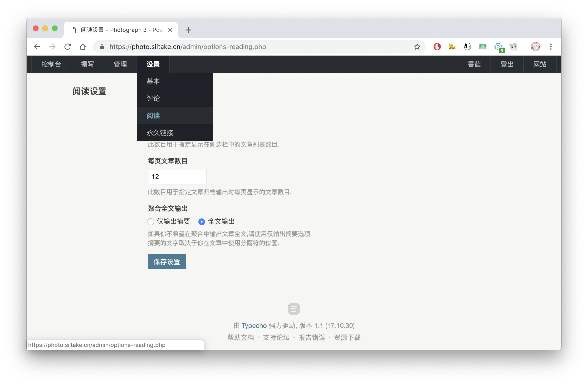
Task: Click the 保存设置 button
Action: point(167,262)
